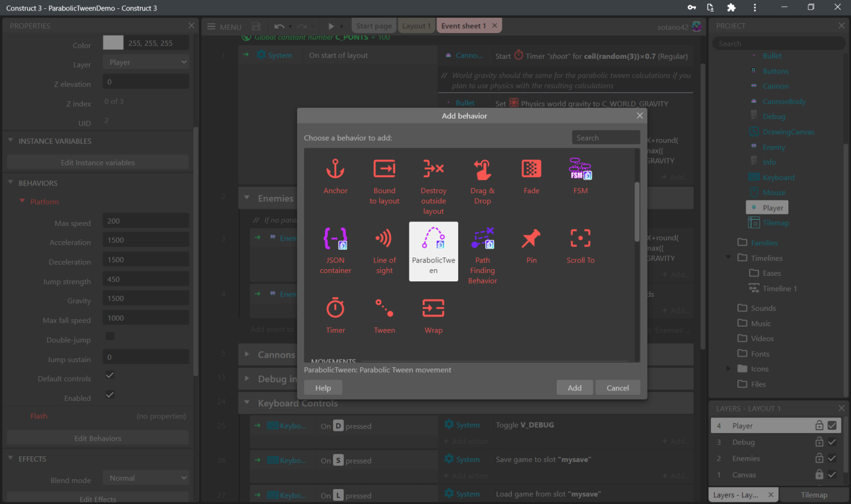
Task: Switch to the Start page tab
Action: (373, 26)
